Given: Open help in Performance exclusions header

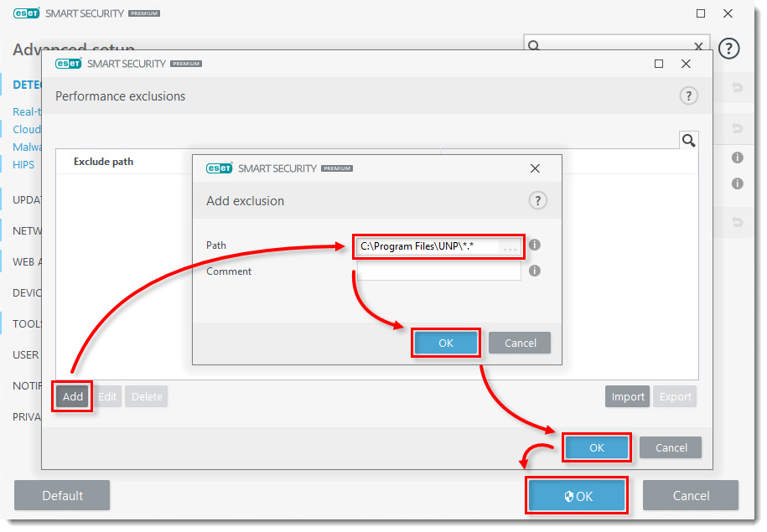Looking at the screenshot, I should [x=689, y=96].
